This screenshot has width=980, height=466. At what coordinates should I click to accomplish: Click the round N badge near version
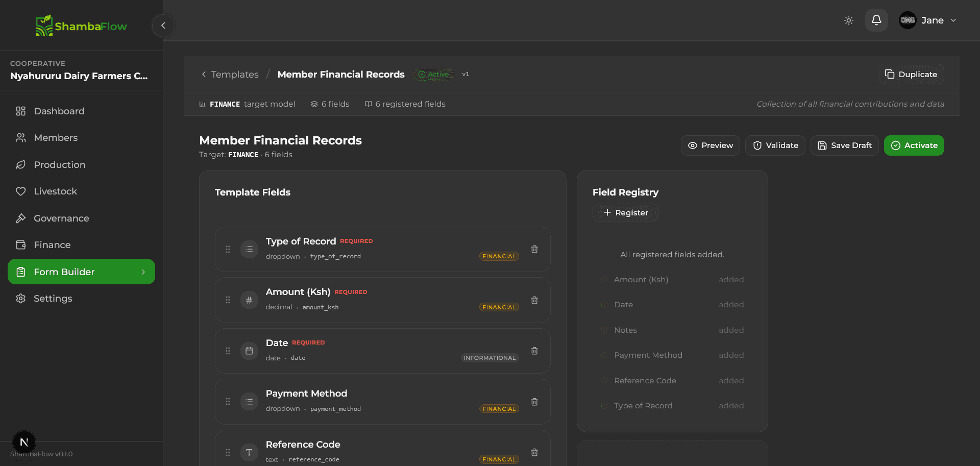(24, 442)
